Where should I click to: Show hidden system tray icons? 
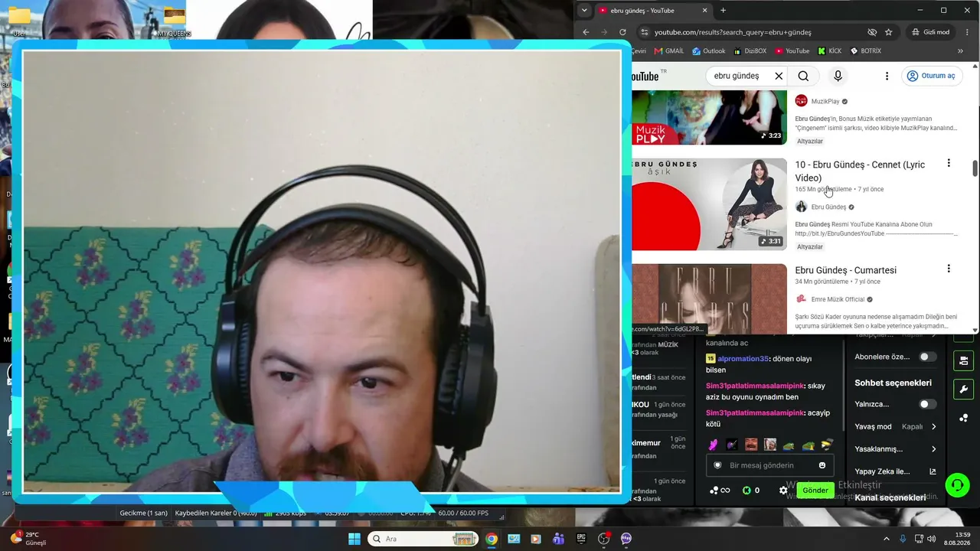click(887, 539)
